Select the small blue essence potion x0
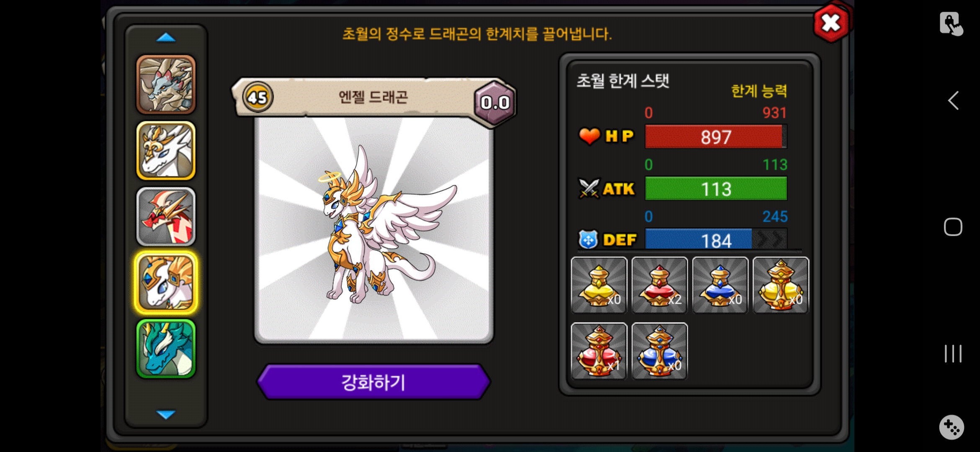 pyautogui.click(x=720, y=285)
